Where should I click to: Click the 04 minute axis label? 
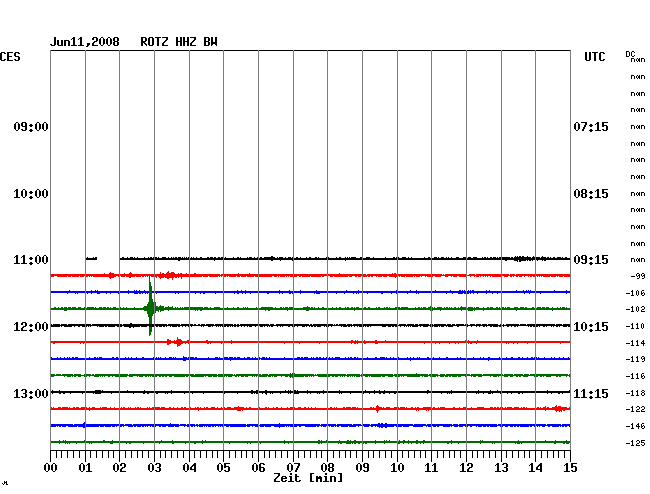pyautogui.click(x=189, y=468)
